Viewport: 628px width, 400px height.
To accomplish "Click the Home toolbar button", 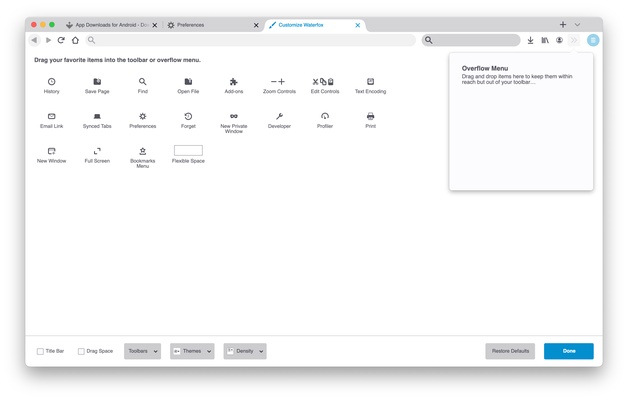I will [75, 40].
